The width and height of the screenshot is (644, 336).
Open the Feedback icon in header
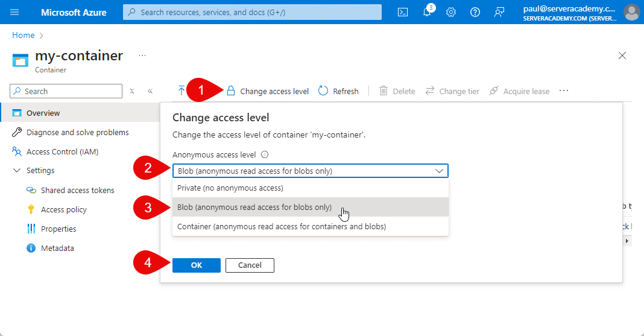pos(499,12)
